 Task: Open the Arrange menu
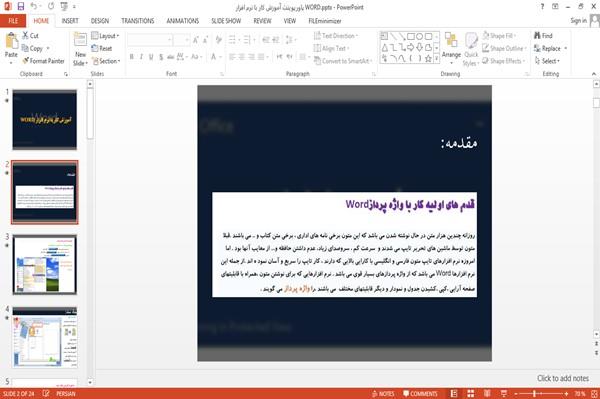click(451, 49)
